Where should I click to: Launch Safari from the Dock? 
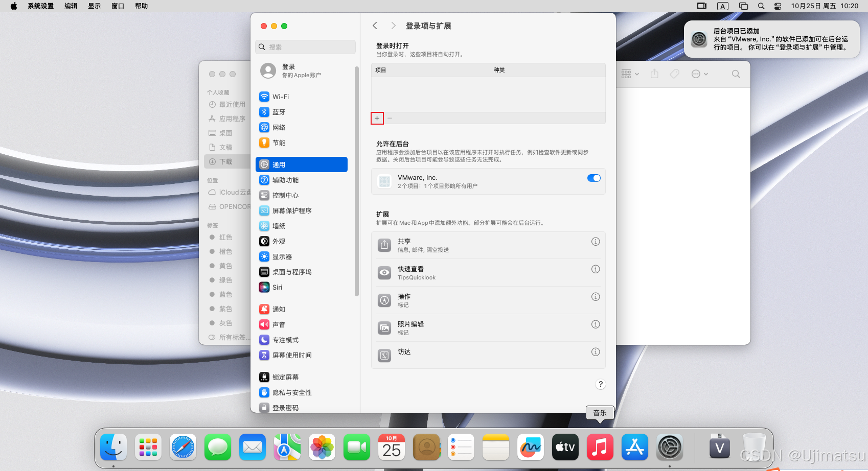coord(183,448)
